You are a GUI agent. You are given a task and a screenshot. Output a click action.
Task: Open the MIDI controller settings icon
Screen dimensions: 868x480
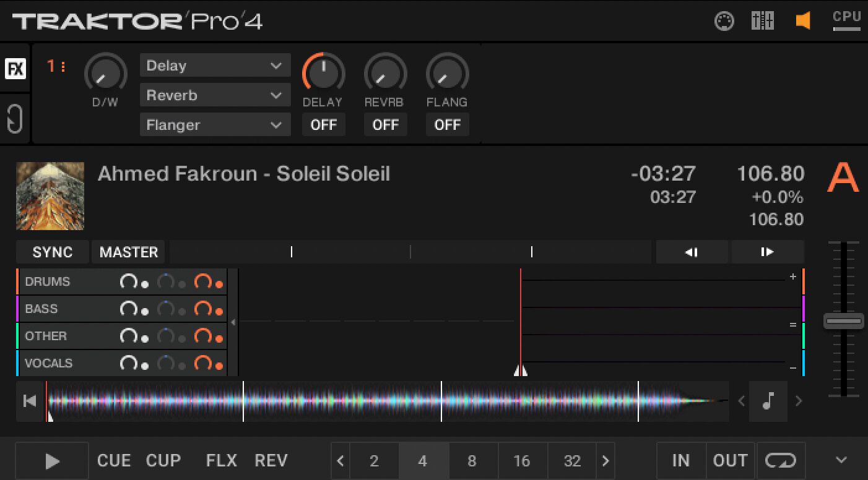pyautogui.click(x=724, y=21)
